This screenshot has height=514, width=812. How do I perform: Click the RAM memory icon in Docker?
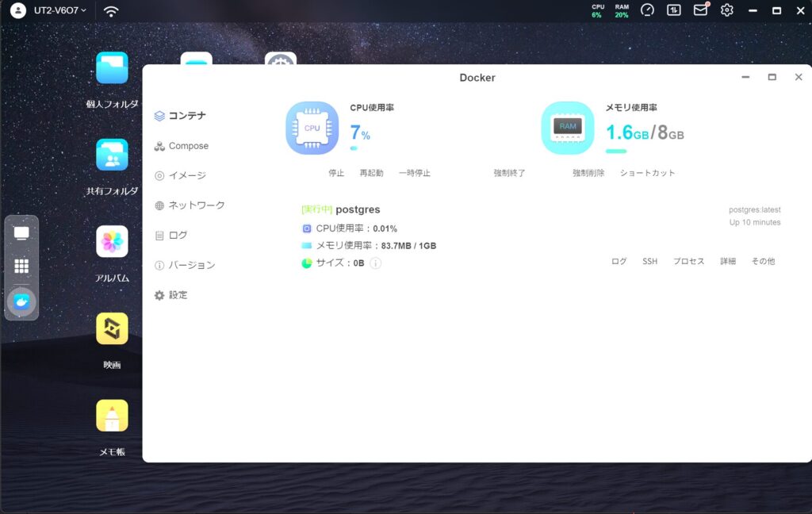[568, 128]
